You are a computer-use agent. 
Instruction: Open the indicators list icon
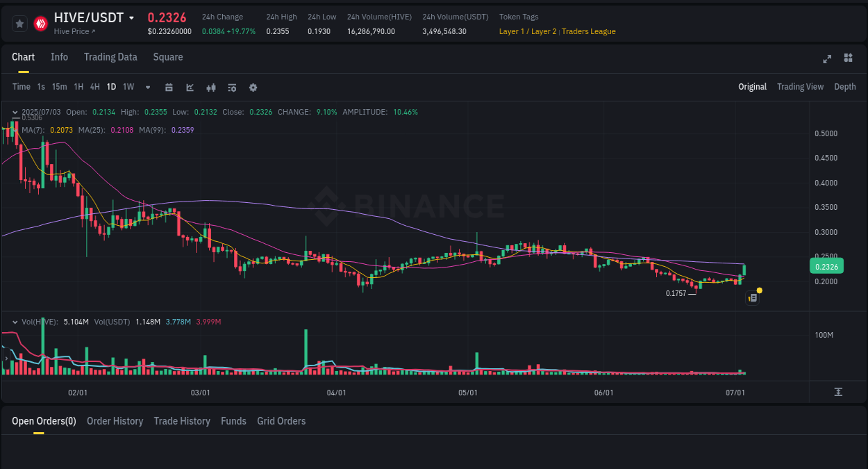click(231, 87)
